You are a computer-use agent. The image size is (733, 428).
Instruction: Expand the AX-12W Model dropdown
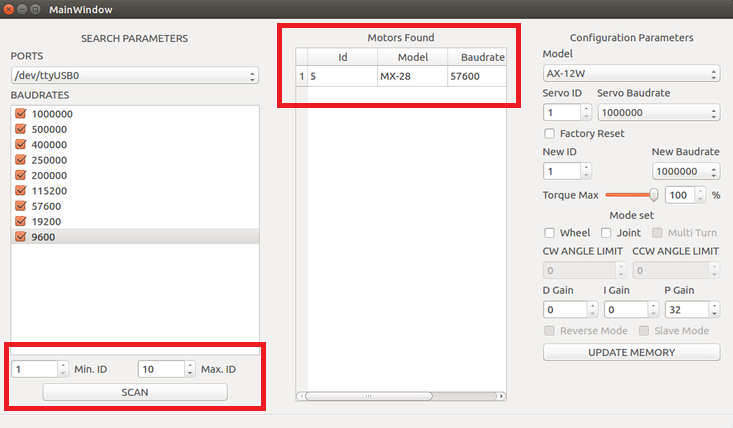click(x=630, y=74)
